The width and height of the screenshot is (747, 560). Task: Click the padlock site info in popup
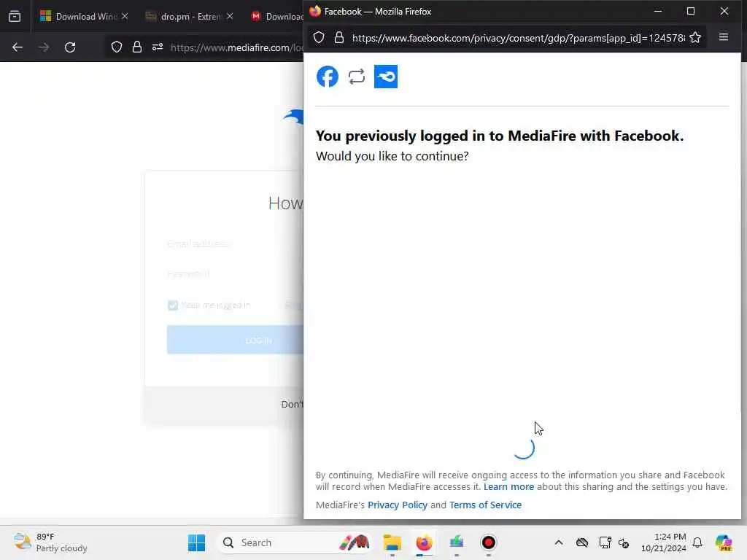(338, 38)
